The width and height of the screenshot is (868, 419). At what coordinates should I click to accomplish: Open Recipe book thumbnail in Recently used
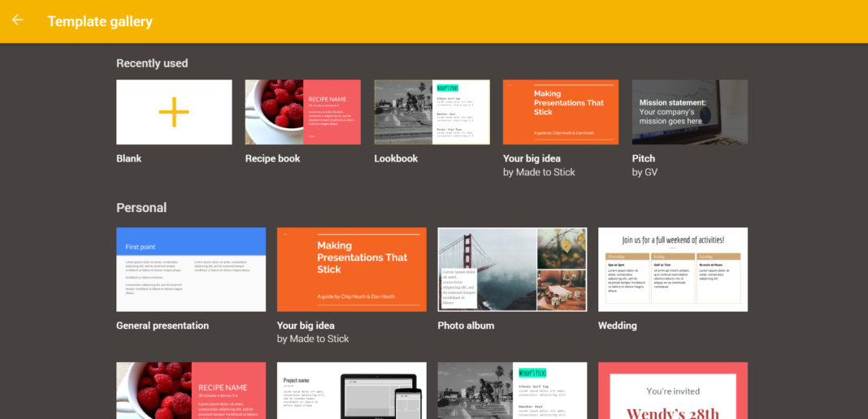pos(302,112)
